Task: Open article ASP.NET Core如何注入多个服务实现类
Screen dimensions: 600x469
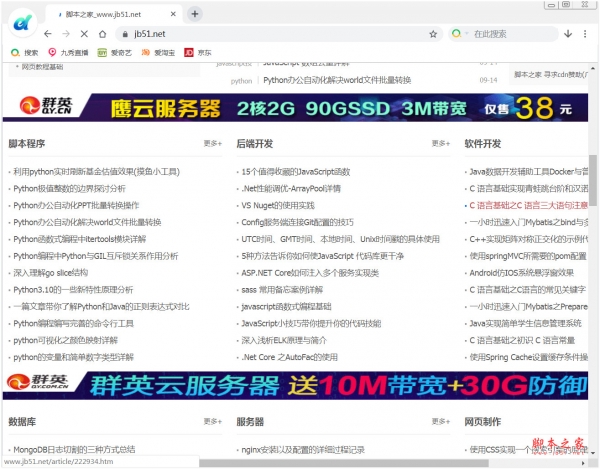Action: (x=310, y=273)
